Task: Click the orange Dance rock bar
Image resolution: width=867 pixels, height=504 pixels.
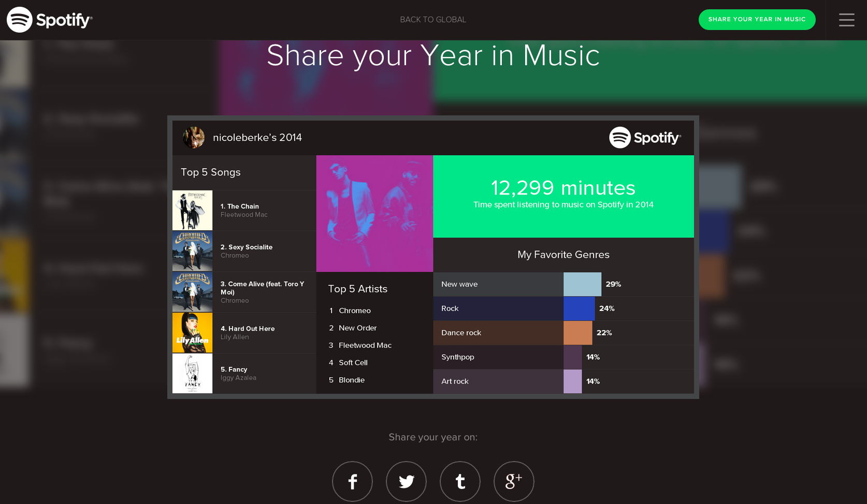Action: tap(577, 333)
